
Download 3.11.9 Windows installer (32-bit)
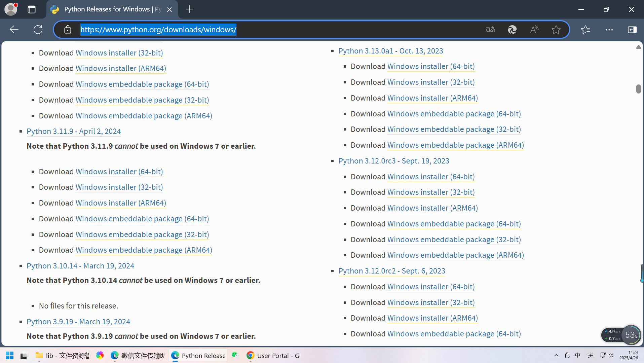119,187
